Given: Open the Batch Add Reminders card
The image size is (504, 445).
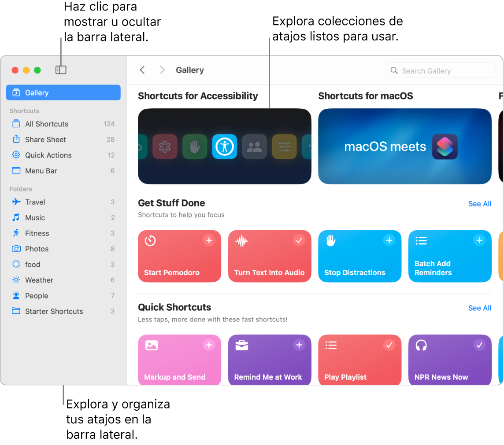Looking at the screenshot, I should (450, 256).
